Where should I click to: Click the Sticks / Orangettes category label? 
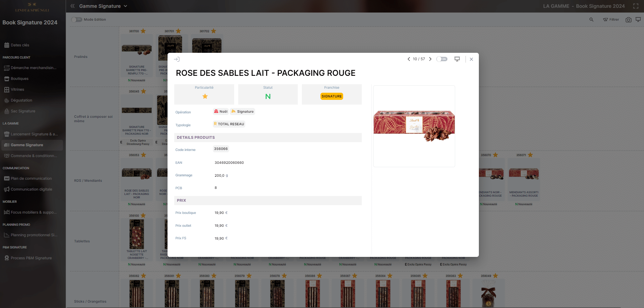90,302
